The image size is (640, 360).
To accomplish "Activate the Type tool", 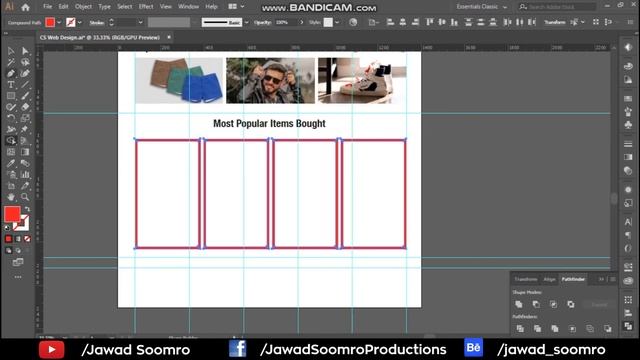I will pos(11,85).
